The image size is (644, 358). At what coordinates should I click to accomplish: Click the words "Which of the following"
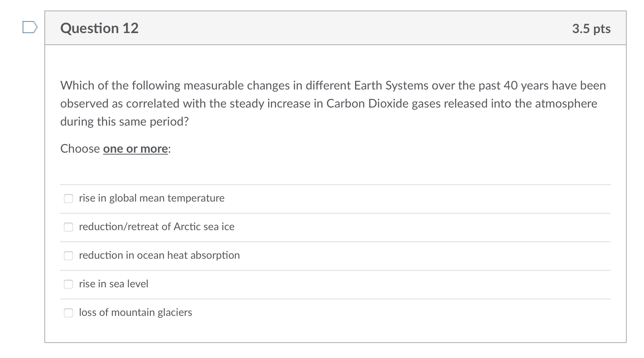[120, 86]
